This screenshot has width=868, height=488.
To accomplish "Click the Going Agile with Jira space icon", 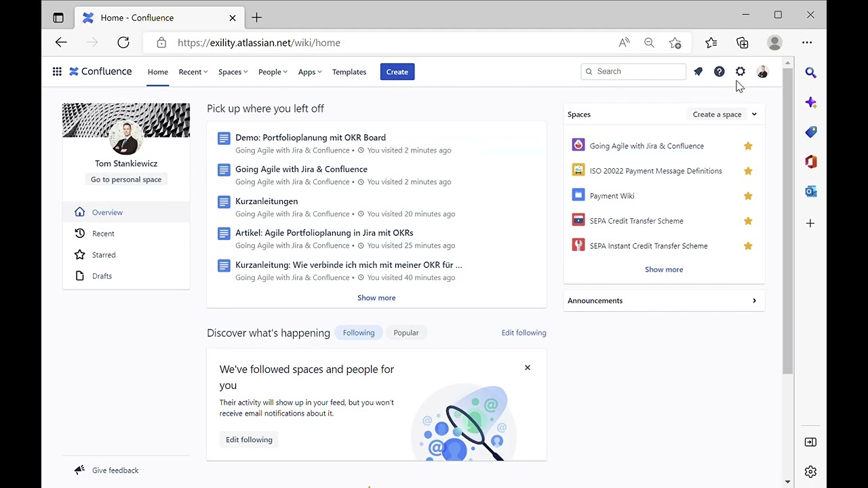I will coord(578,146).
